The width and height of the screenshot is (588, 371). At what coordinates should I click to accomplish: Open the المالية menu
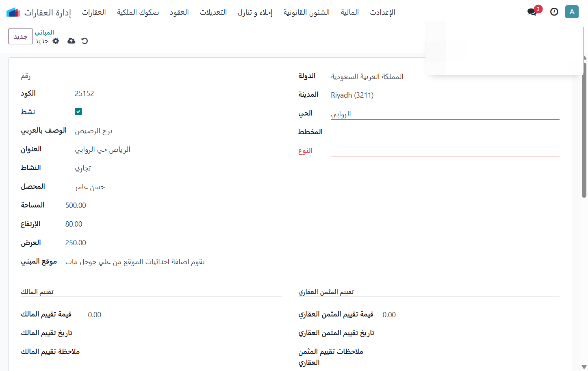pyautogui.click(x=350, y=12)
